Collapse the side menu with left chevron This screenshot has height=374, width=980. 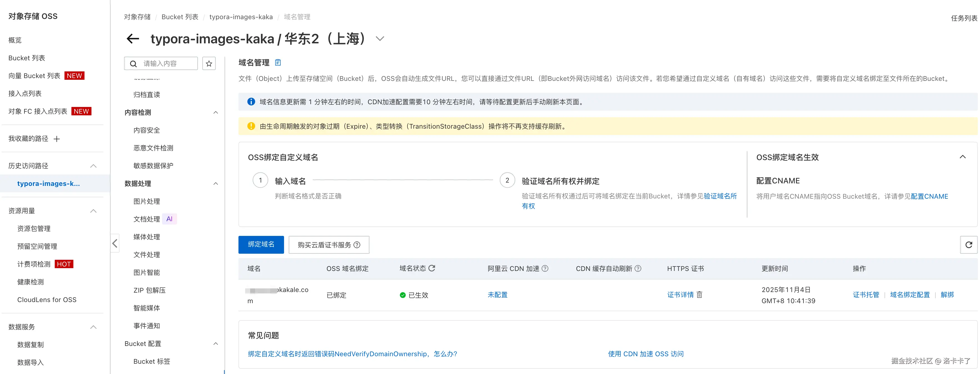115,243
